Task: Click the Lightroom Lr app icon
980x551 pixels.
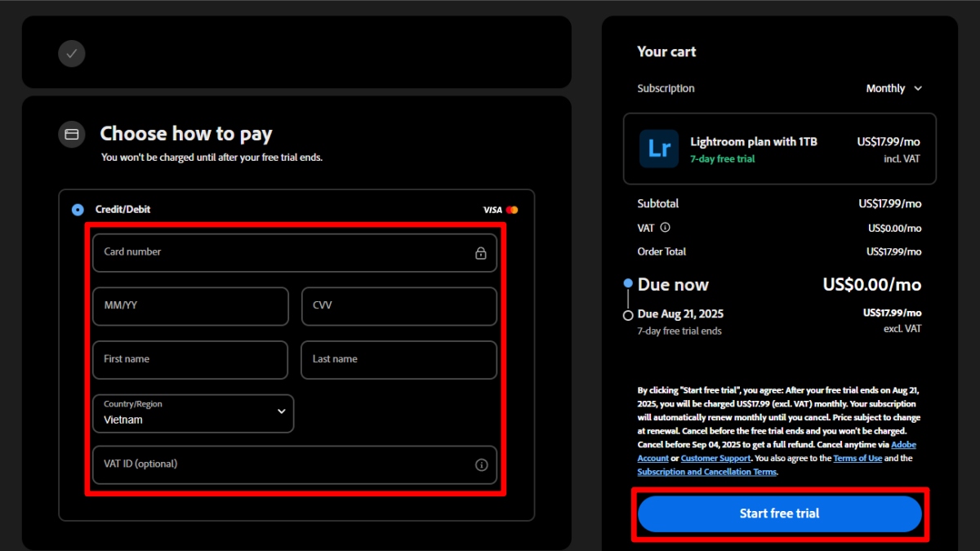Action: coord(659,149)
